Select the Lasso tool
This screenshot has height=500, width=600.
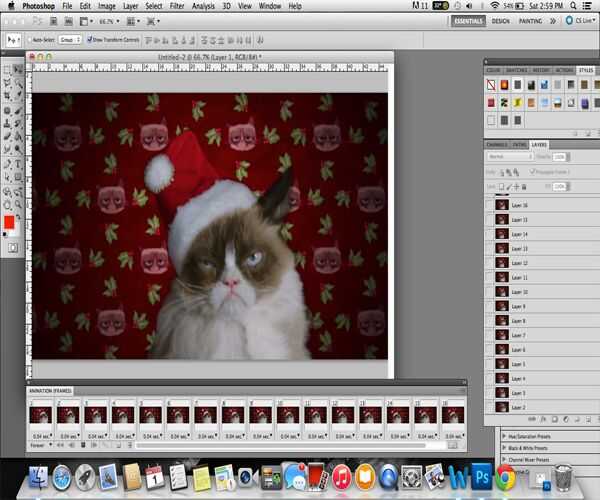tap(7, 83)
